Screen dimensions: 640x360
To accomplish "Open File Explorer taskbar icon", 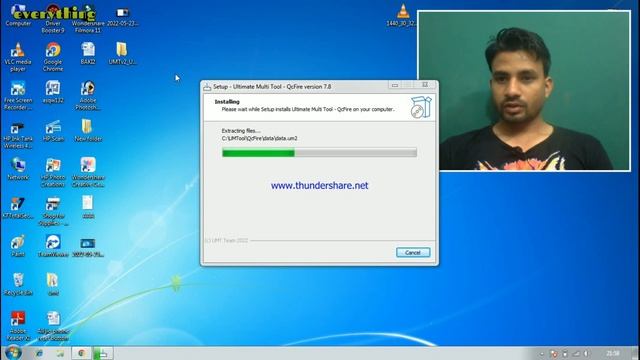I will pyautogui.click(x=60, y=353).
